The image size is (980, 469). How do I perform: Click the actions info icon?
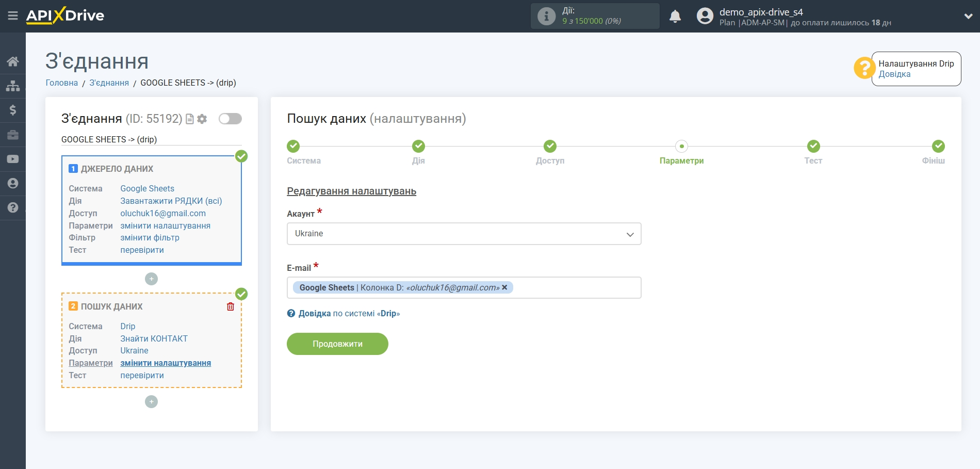click(546, 16)
